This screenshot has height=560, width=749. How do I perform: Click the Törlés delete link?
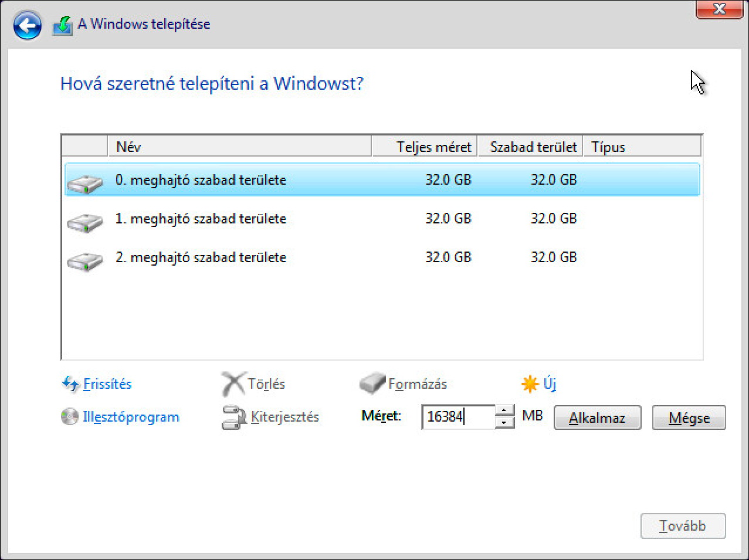coord(266,384)
